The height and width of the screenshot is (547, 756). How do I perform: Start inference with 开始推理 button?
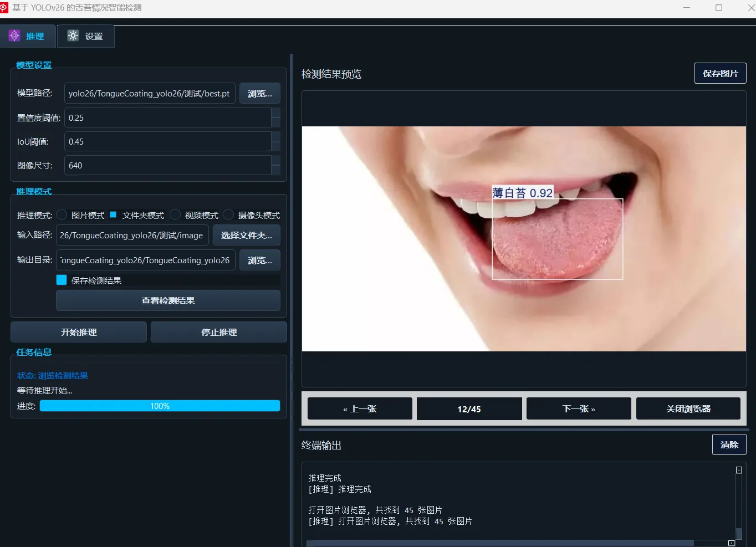point(79,332)
